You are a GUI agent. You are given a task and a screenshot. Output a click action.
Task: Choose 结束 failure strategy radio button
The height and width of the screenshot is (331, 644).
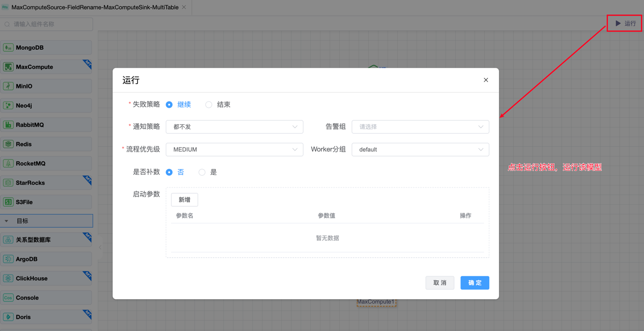209,104
